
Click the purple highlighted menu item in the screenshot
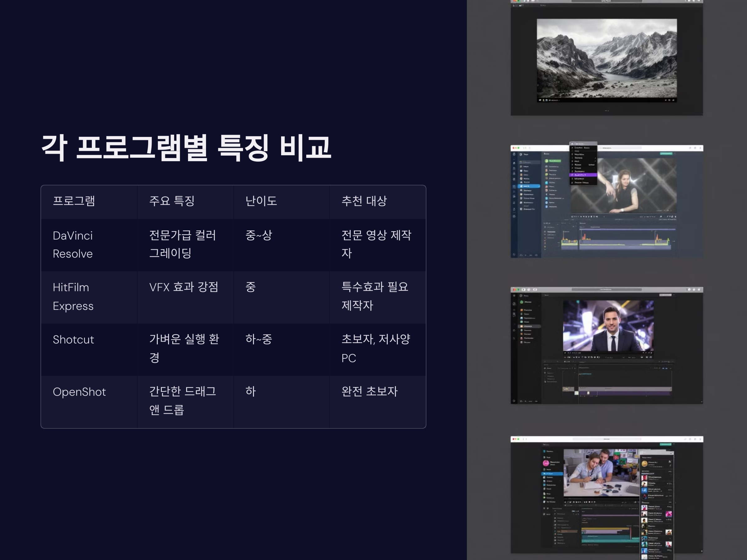584,175
